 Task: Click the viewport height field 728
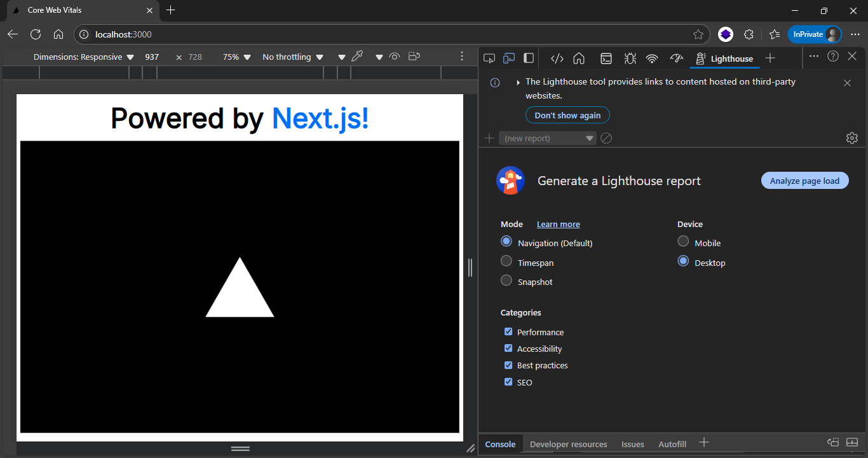point(195,57)
